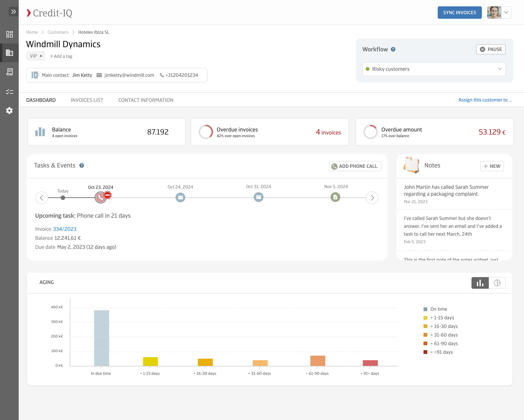Open the dashboard grid icon in sidebar

[x=9, y=34]
